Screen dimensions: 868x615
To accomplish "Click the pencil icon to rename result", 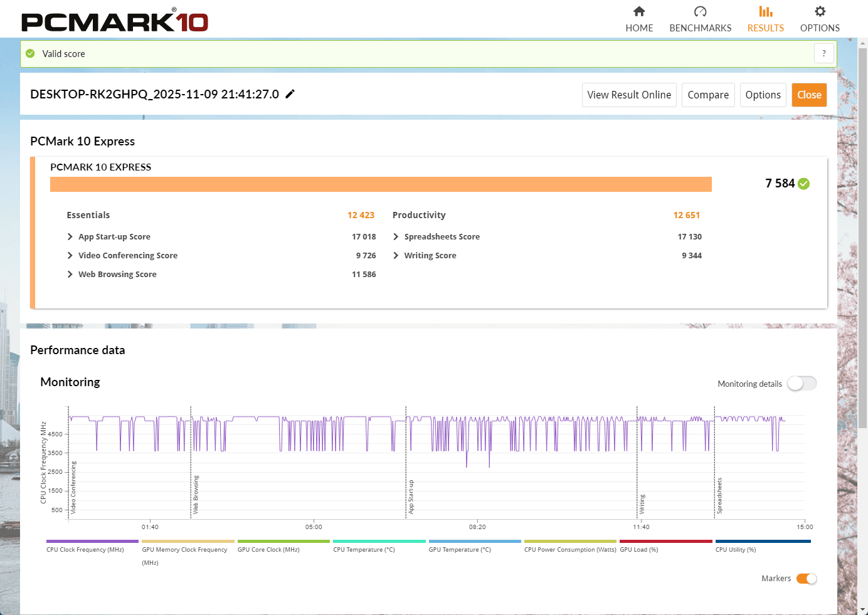I will tap(290, 94).
